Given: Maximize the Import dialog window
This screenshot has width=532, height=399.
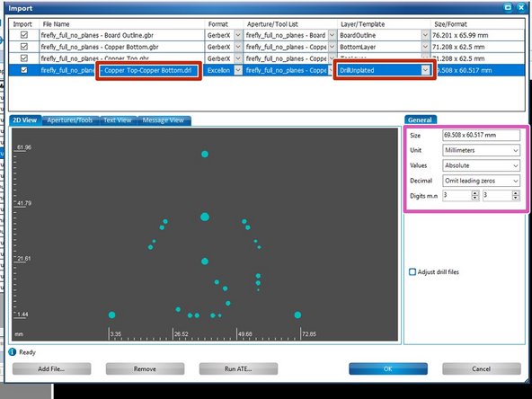Looking at the screenshot, I should 508,7.
